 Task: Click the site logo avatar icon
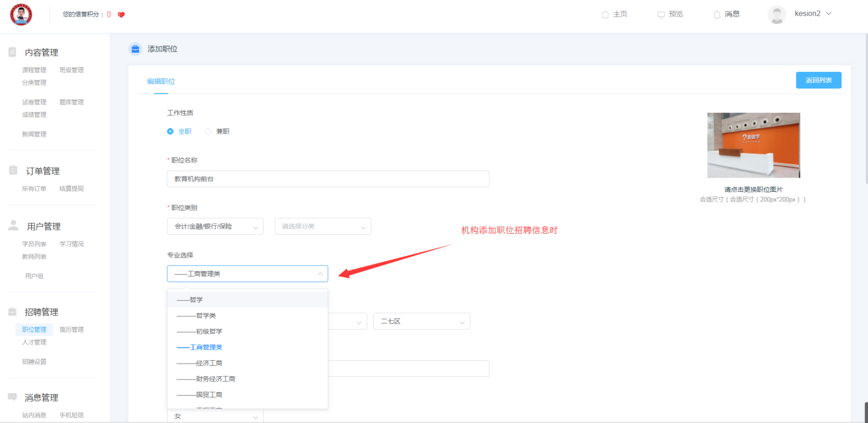[21, 14]
